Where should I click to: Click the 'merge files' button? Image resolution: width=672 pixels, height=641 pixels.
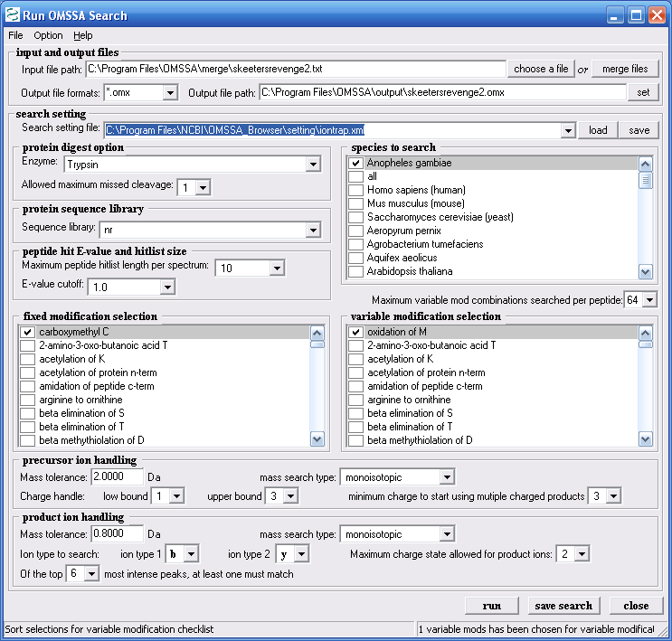tap(625, 69)
